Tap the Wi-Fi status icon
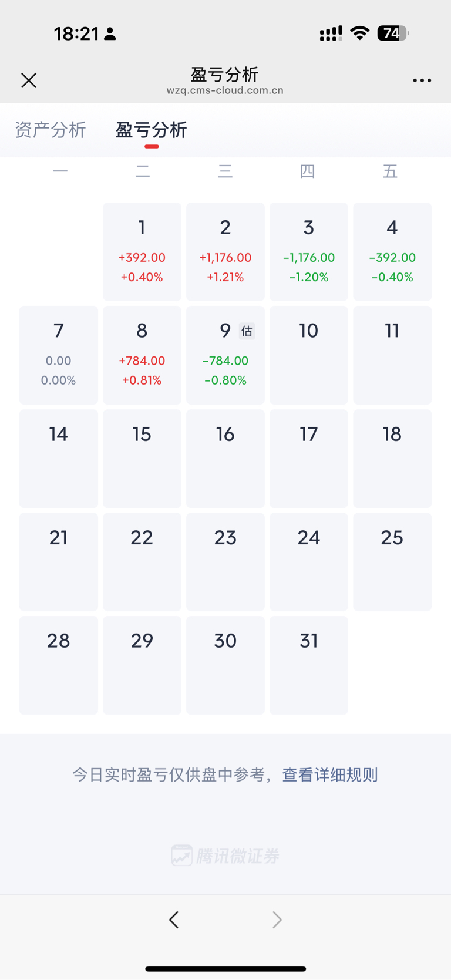451x980 pixels. pyautogui.click(x=359, y=33)
